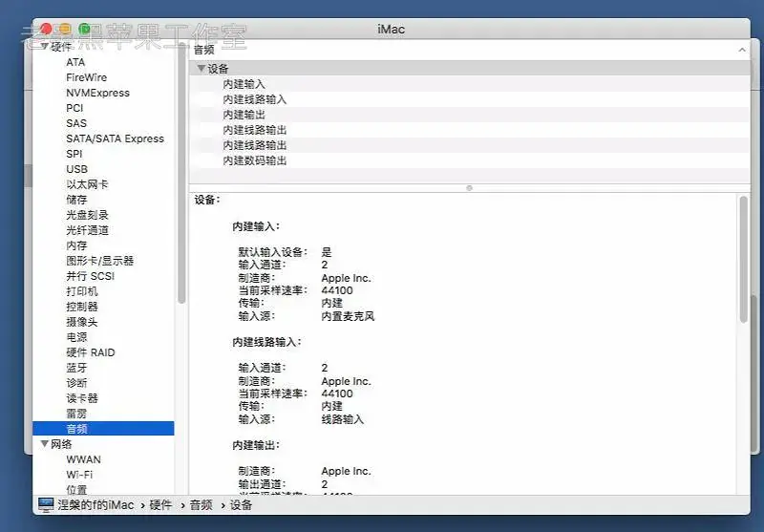Select the 内建数码输出 device row
Image resolution: width=764 pixels, height=532 pixels.
[469, 160]
